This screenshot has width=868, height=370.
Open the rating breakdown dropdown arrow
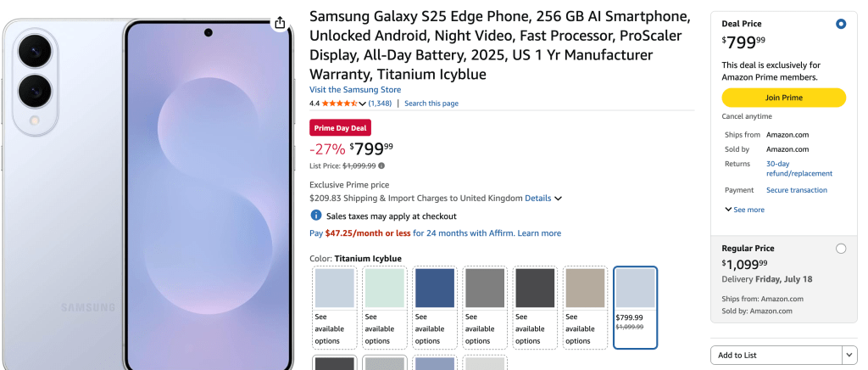[x=363, y=104]
